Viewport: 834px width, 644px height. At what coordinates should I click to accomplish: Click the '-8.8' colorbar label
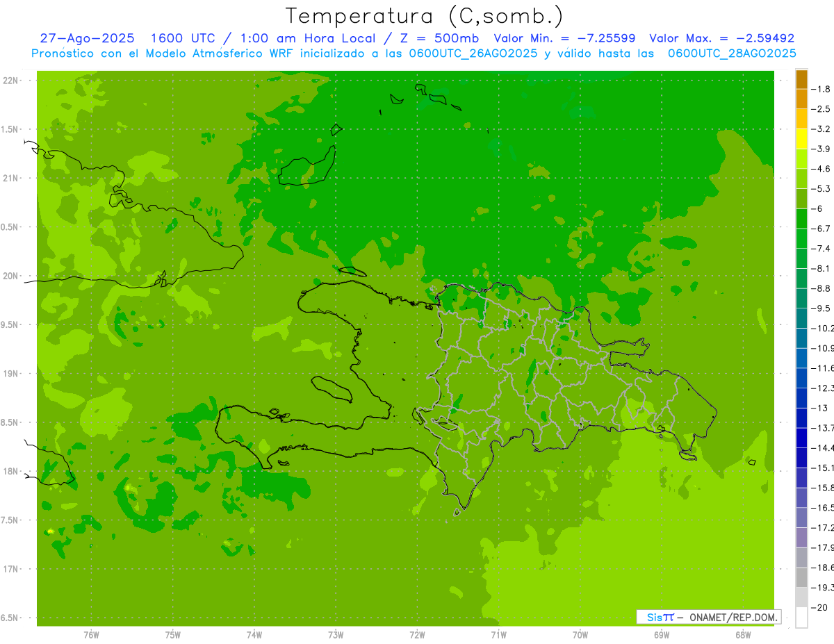tap(821, 288)
